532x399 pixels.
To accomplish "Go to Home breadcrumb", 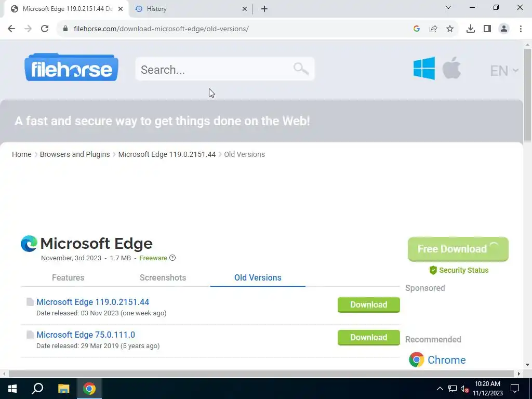I will 22,154.
